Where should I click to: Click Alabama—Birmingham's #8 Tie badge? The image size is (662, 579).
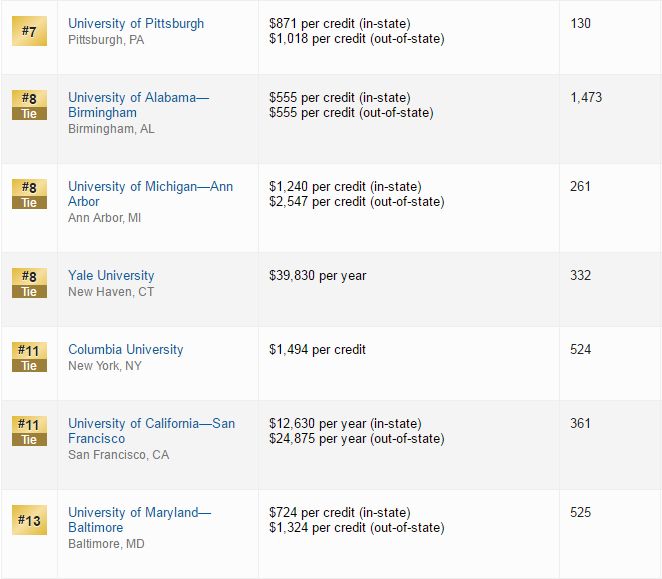[x=29, y=105]
